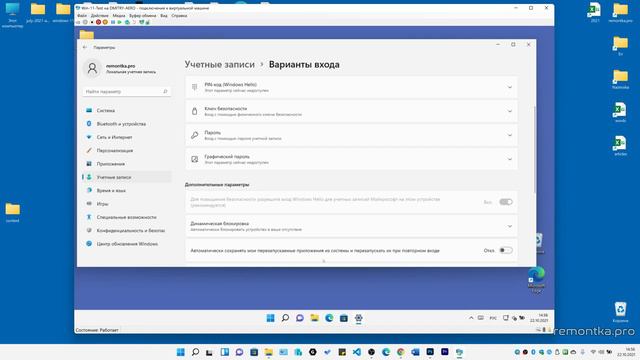The height and width of the screenshot is (360, 640).
Task: Open Центр обновления Windows
Action: [127, 244]
